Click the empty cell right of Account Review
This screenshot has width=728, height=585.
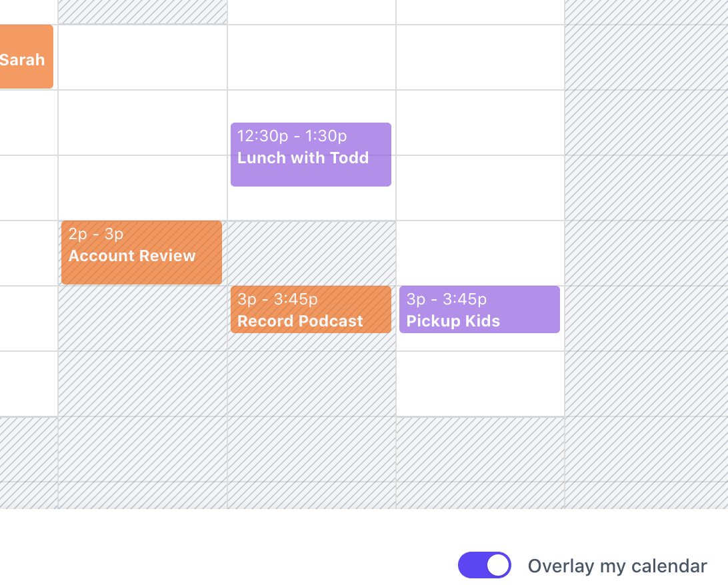coord(311,253)
